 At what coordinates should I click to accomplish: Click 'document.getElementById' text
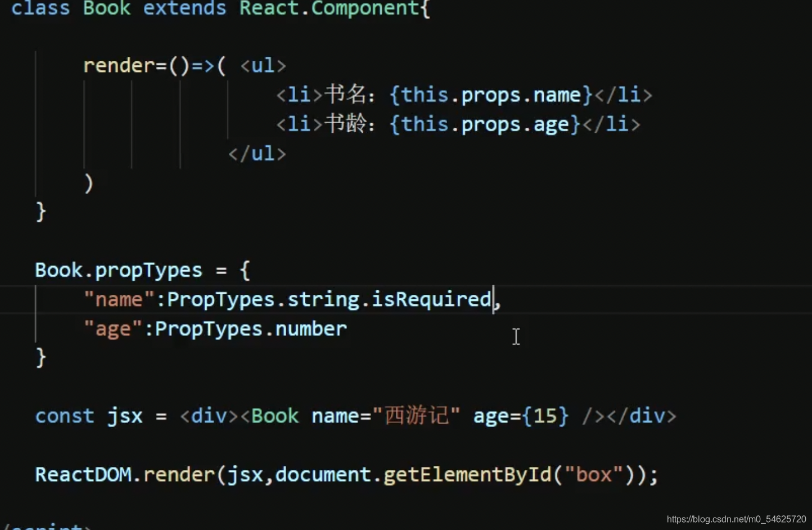pos(413,475)
